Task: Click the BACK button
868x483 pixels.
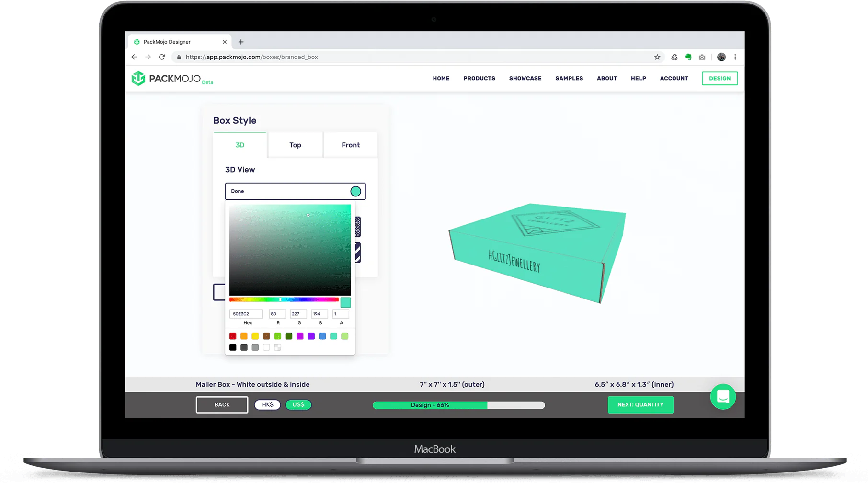Action: click(222, 405)
